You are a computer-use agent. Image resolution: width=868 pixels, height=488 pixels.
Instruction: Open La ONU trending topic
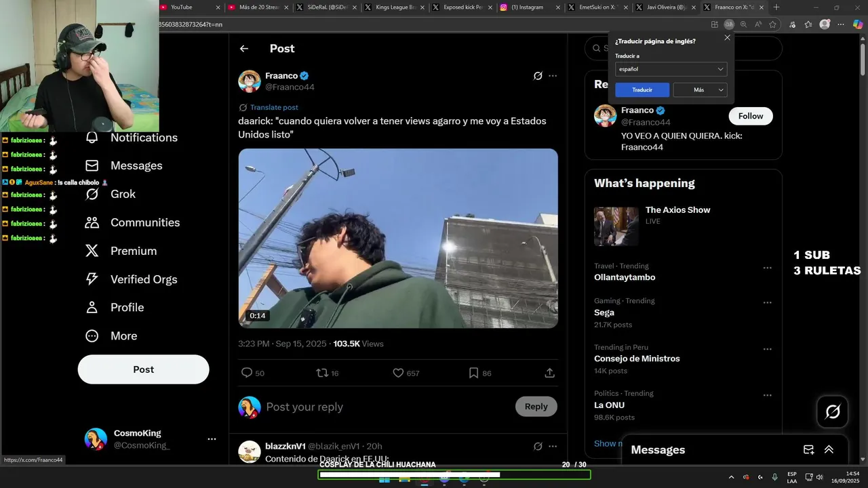tap(610, 405)
